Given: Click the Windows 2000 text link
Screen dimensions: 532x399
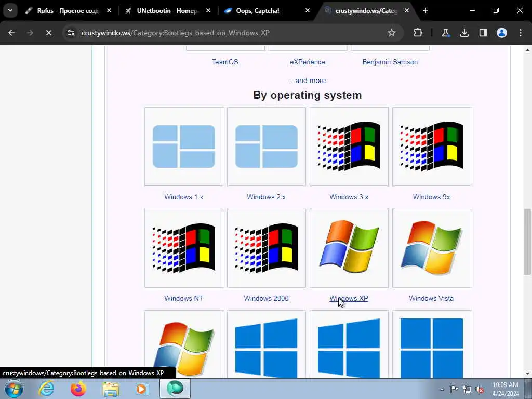Looking at the screenshot, I should (x=267, y=299).
